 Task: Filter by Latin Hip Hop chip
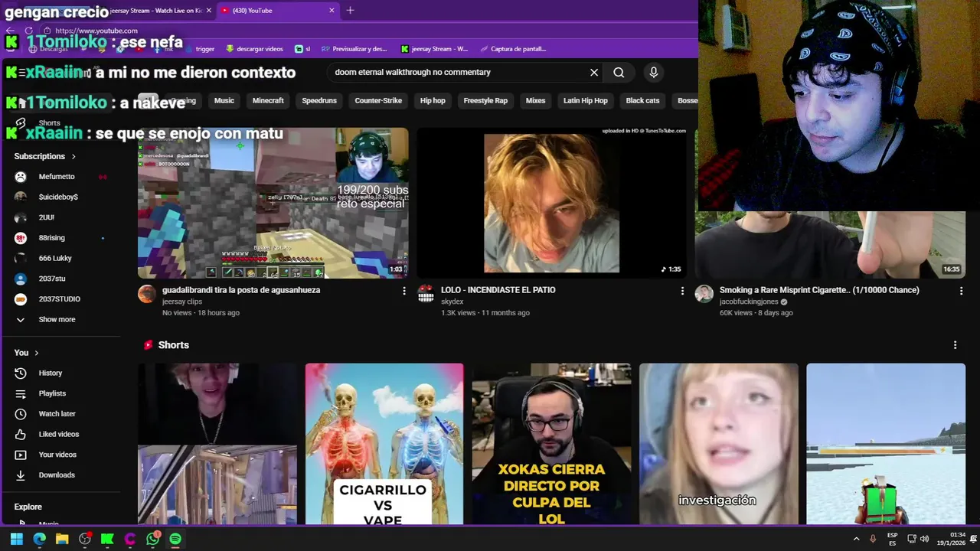[x=586, y=100]
